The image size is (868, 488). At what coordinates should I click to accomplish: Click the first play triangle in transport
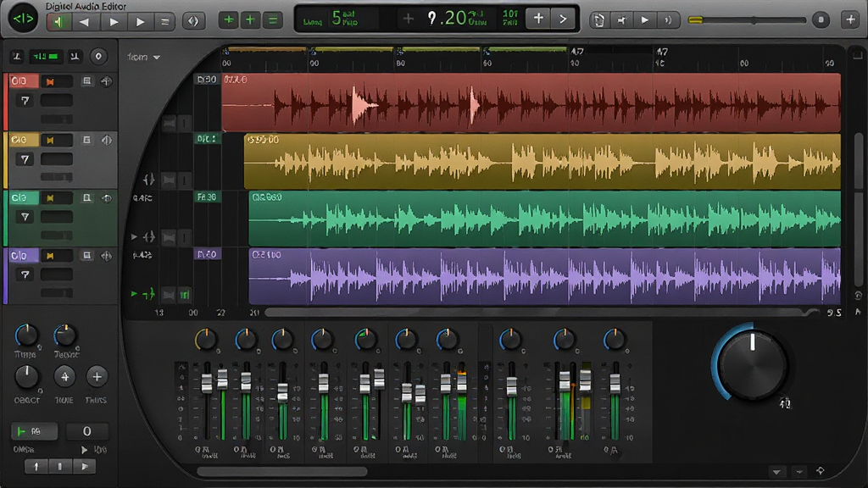(114, 21)
